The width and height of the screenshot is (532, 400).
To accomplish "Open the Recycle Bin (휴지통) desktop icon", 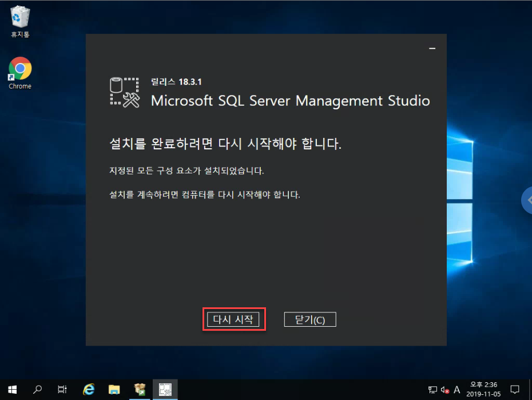I will pos(21,22).
